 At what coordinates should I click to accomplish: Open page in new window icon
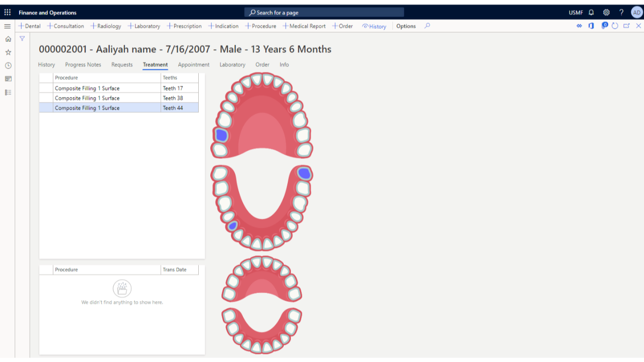pos(626,26)
